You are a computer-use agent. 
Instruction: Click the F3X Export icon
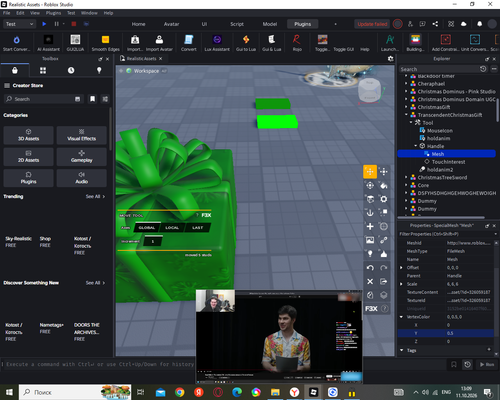384,281
